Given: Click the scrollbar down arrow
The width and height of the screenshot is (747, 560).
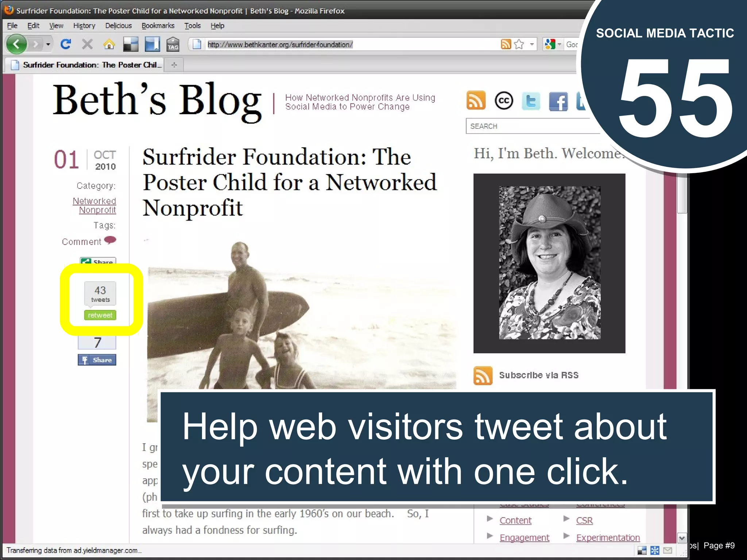Looking at the screenshot, I should 682,538.
